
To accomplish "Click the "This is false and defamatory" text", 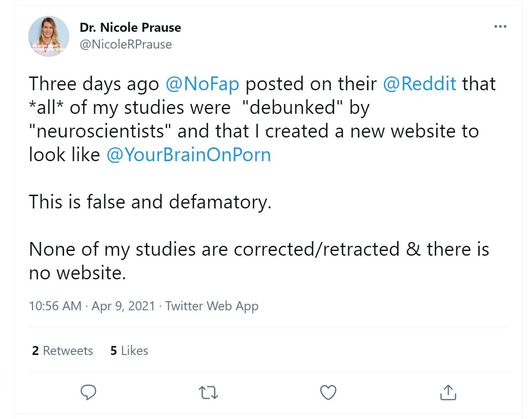I will 150,202.
